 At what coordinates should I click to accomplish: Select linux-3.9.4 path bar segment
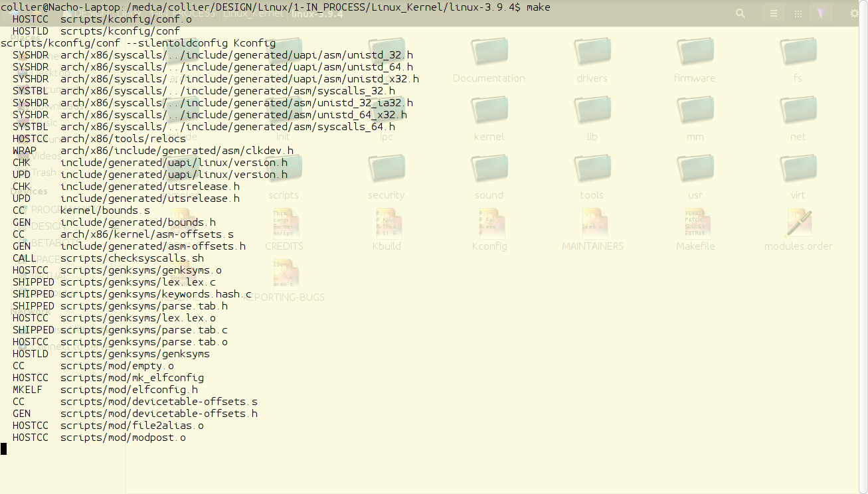pyautogui.click(x=317, y=13)
